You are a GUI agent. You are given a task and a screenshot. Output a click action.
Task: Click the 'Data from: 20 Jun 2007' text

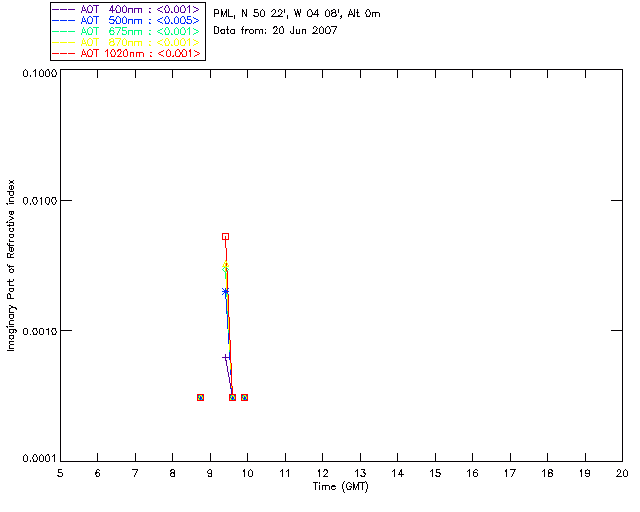click(x=275, y=30)
